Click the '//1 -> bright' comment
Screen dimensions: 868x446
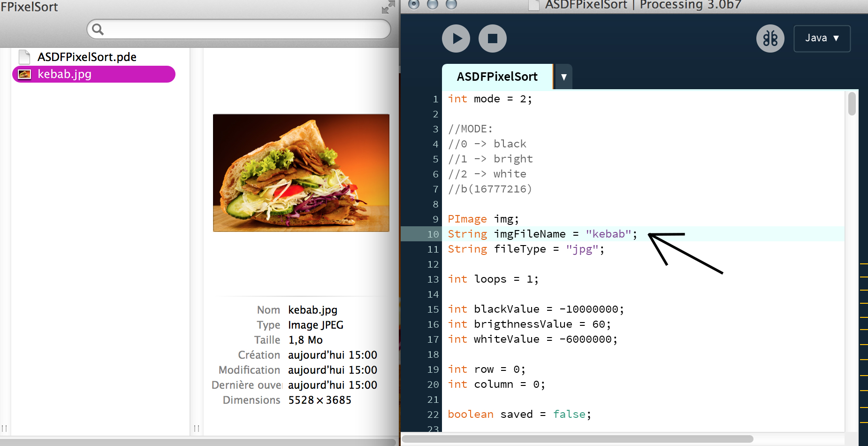490,159
